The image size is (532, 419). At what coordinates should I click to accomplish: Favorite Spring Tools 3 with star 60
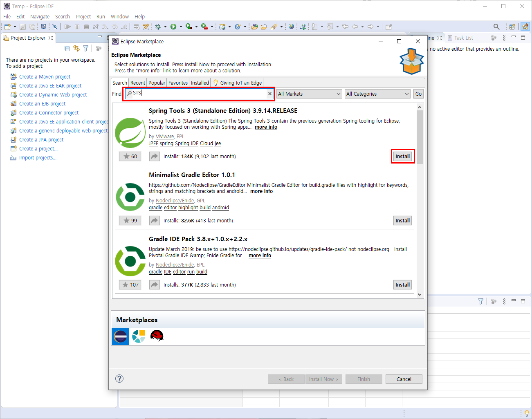click(130, 156)
